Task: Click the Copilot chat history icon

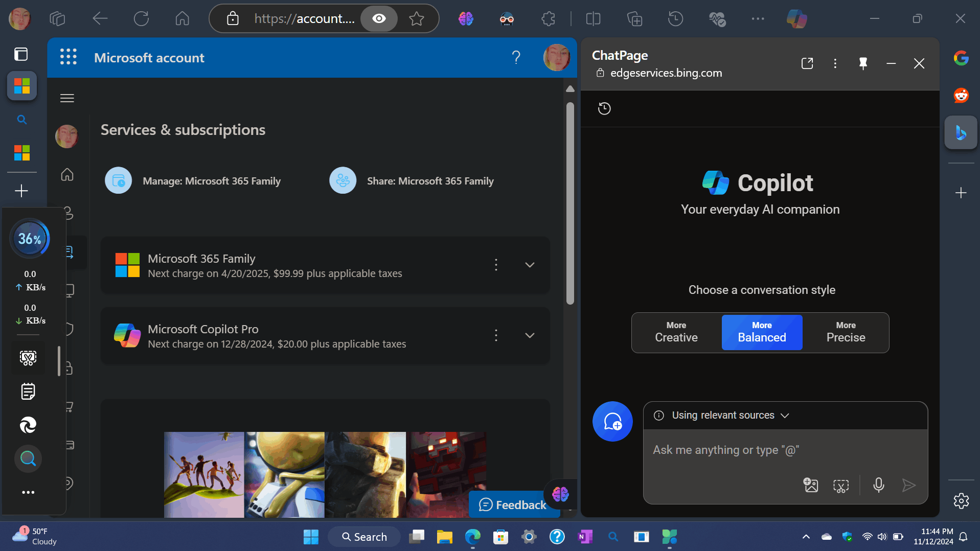Action: [x=604, y=108]
